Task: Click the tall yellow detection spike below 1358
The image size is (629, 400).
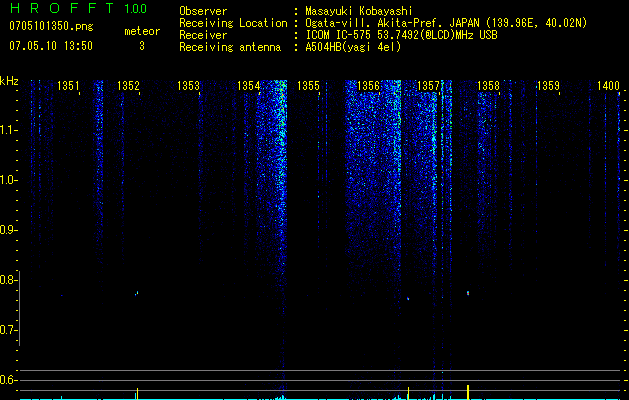Action: click(x=468, y=392)
